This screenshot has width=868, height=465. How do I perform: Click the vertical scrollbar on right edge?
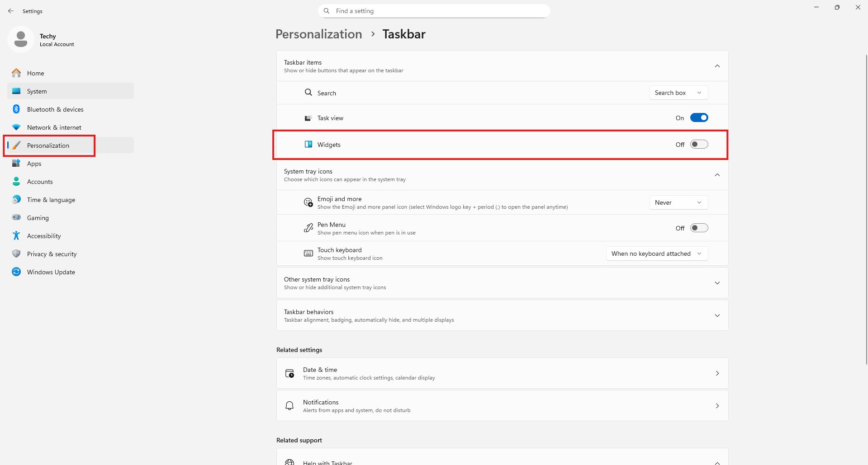pyautogui.click(x=866, y=208)
